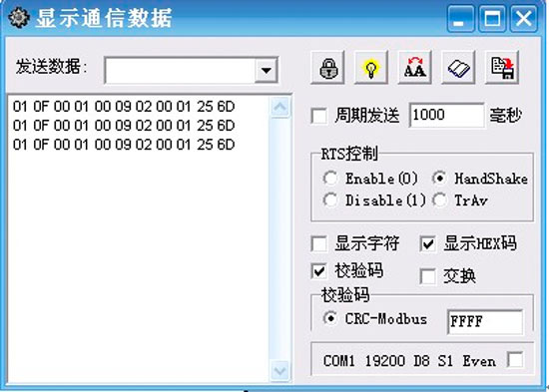Screen dimensions: 549x392
Task: Open the 发送数据 dropdown arrow
Action: click(x=267, y=71)
